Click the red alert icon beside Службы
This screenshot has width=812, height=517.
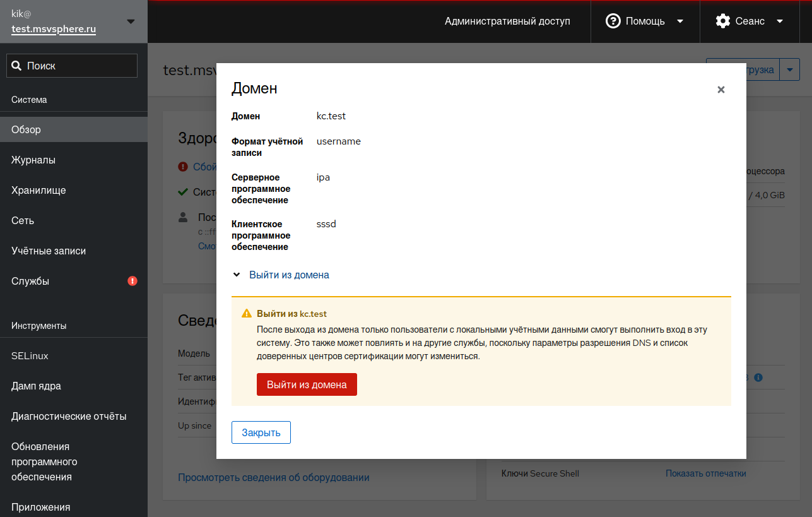tap(132, 281)
